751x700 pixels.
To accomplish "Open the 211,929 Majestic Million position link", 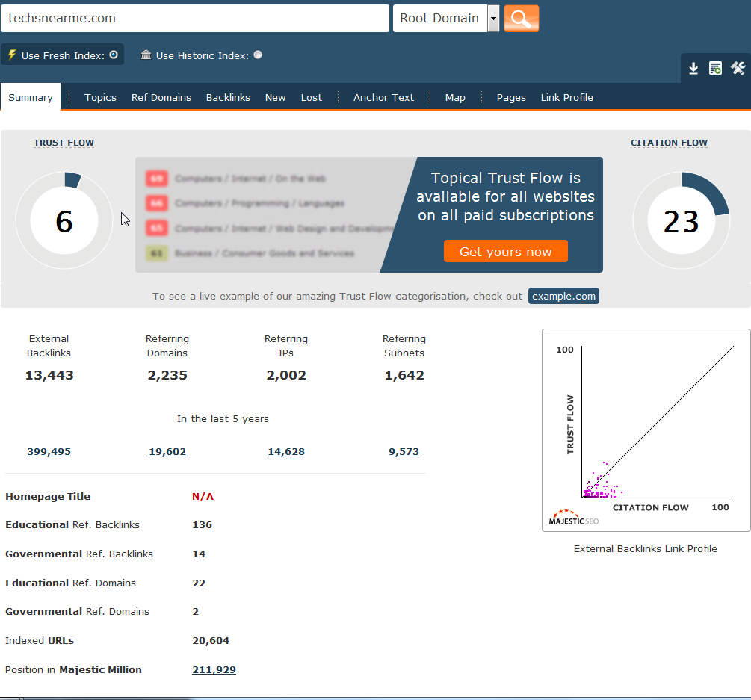I will 214,669.
